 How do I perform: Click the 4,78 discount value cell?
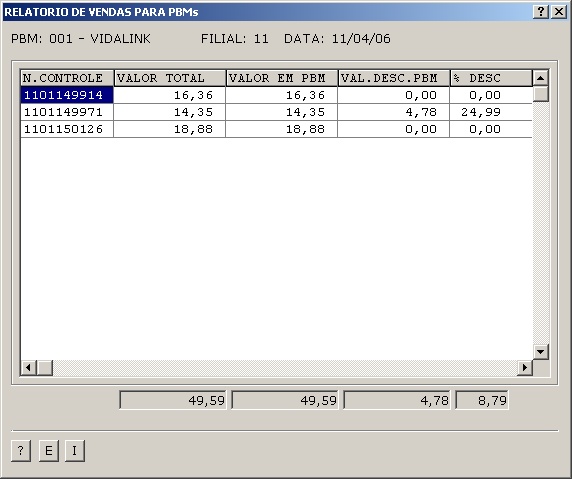(x=394, y=112)
